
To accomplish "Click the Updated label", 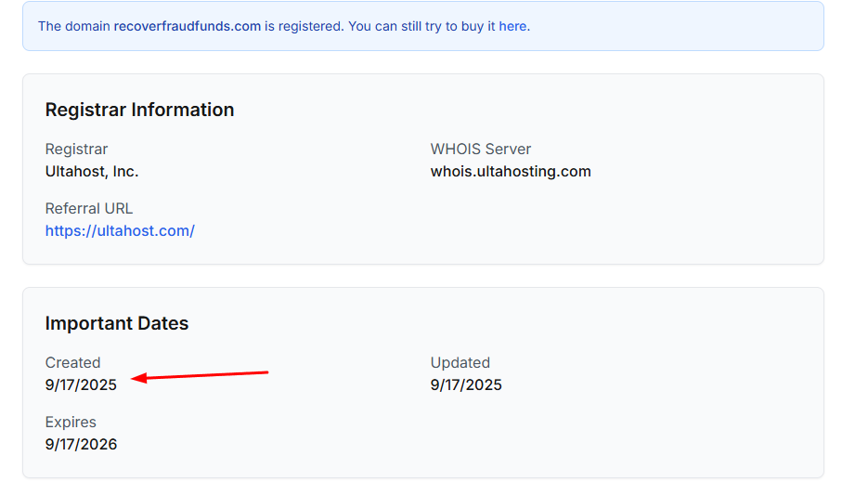I will (x=460, y=362).
